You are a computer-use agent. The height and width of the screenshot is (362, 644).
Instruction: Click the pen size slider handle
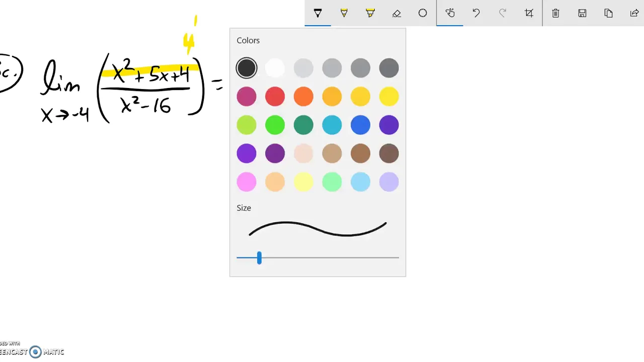tap(259, 258)
